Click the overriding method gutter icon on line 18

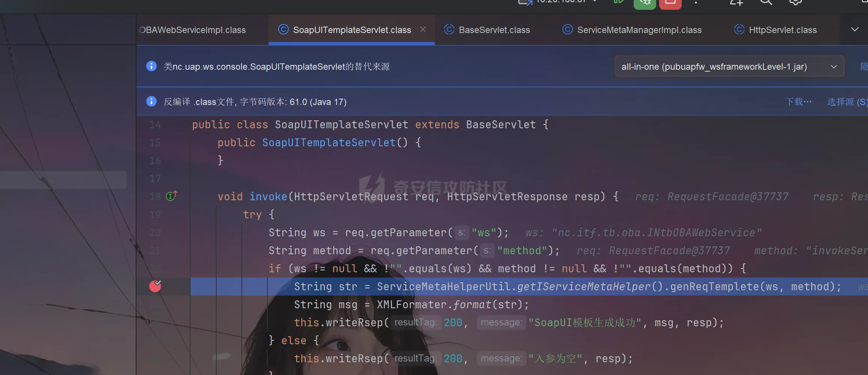(x=171, y=196)
